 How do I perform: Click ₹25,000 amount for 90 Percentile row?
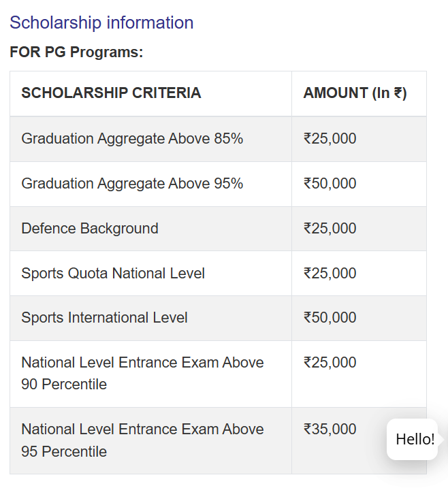coord(330,363)
